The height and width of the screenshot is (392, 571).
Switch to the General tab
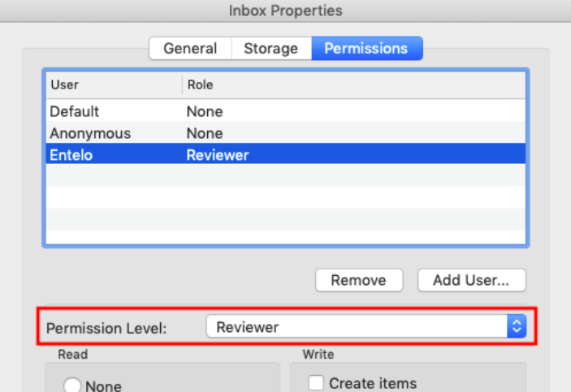point(190,49)
